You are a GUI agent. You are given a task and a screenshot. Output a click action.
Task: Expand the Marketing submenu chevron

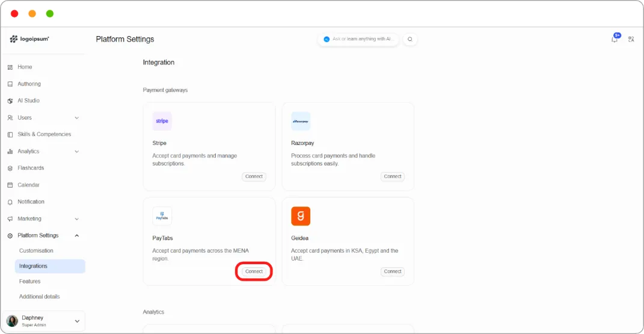[x=77, y=219]
